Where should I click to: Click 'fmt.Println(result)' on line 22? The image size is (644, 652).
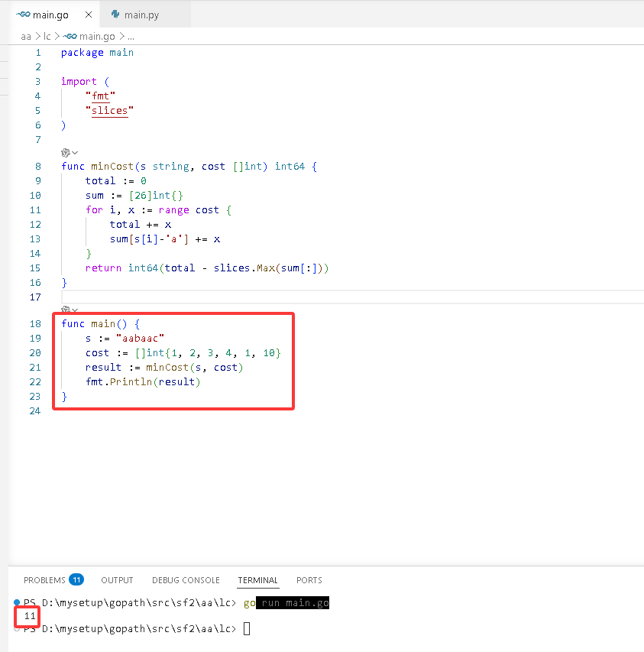(143, 382)
